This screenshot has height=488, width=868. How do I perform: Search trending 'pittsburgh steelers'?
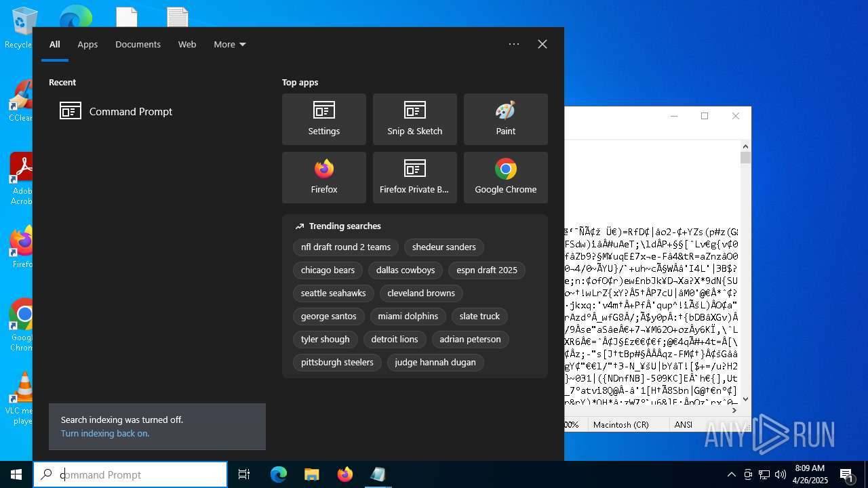click(337, 363)
